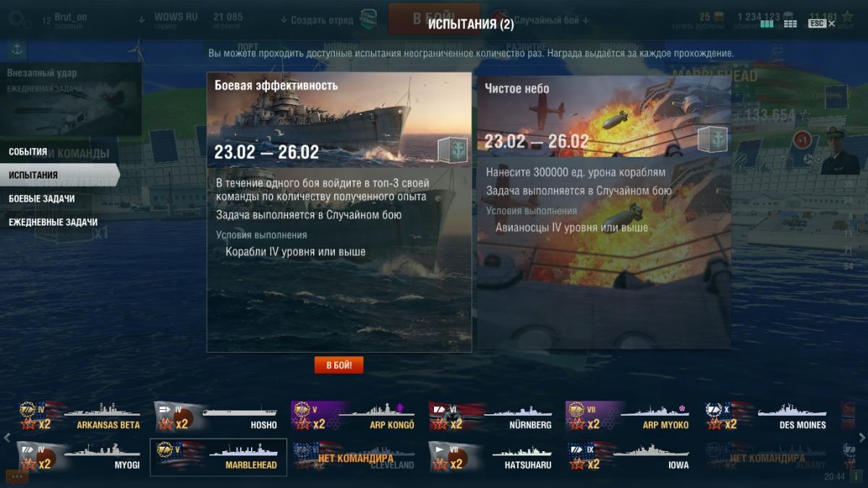Click the orange В БОЙ! button below the challenge
Viewport: 868px width, 488px height.
click(x=339, y=365)
